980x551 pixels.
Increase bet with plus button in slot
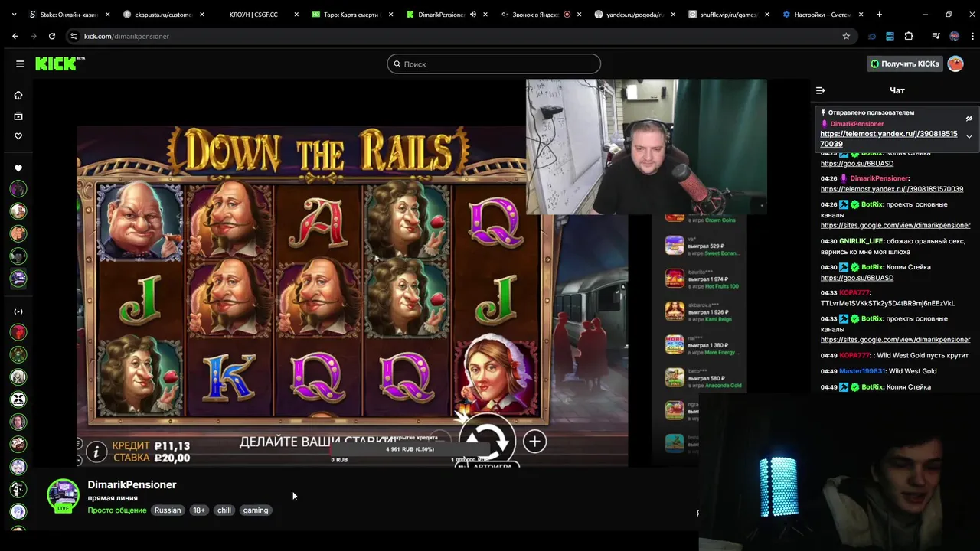pyautogui.click(x=534, y=442)
